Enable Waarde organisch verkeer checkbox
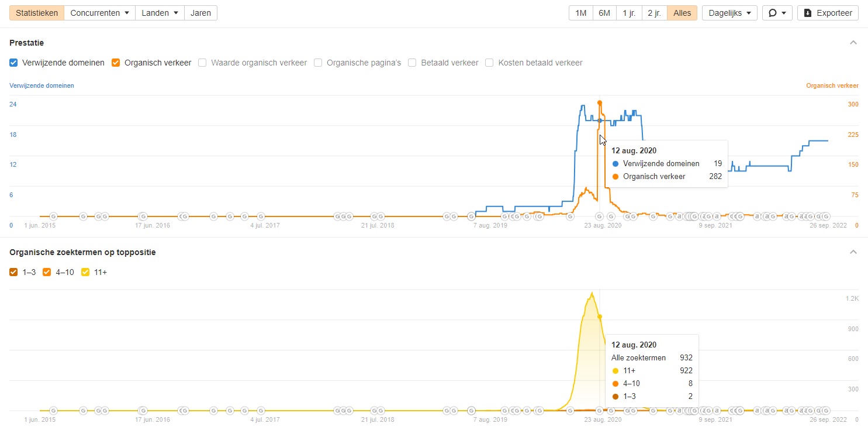The image size is (868, 430). 202,63
